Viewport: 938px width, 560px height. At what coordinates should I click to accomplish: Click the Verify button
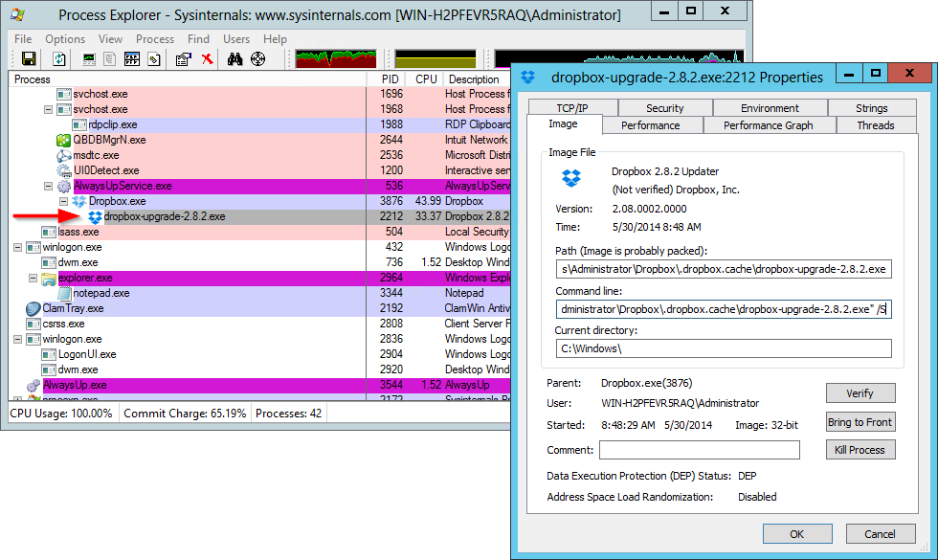(860, 393)
